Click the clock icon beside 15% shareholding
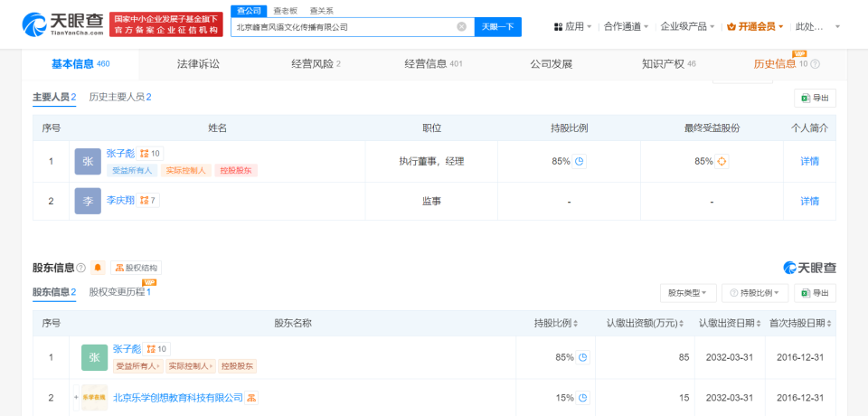Viewport: 868px width, 416px height. 582,398
